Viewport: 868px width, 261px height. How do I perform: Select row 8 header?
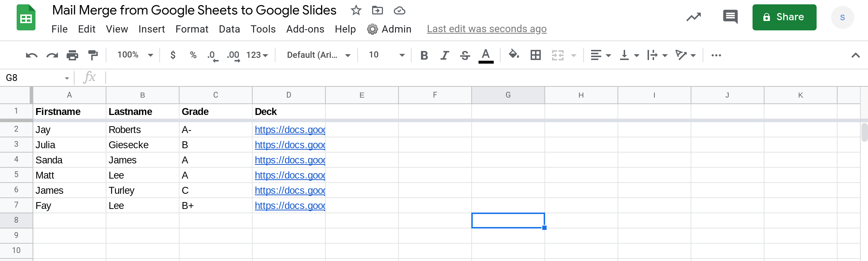coord(16,220)
